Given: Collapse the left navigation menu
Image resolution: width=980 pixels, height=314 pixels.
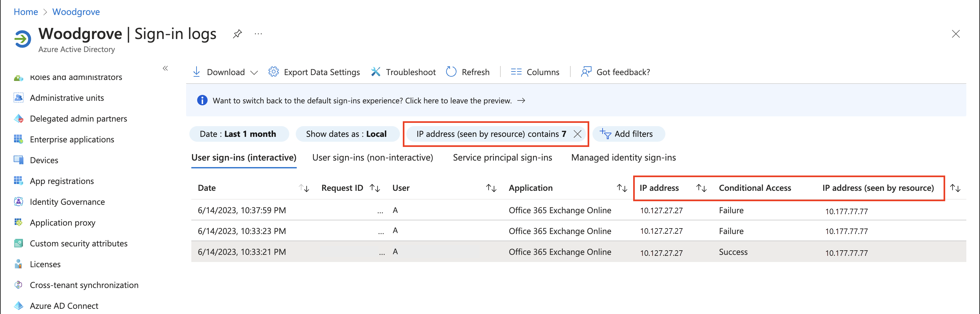Looking at the screenshot, I should coord(165,69).
